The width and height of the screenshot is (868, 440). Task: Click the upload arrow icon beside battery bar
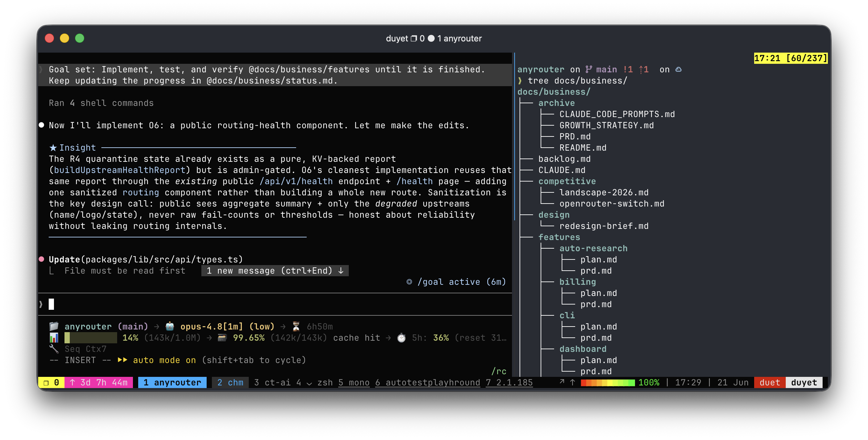point(572,382)
